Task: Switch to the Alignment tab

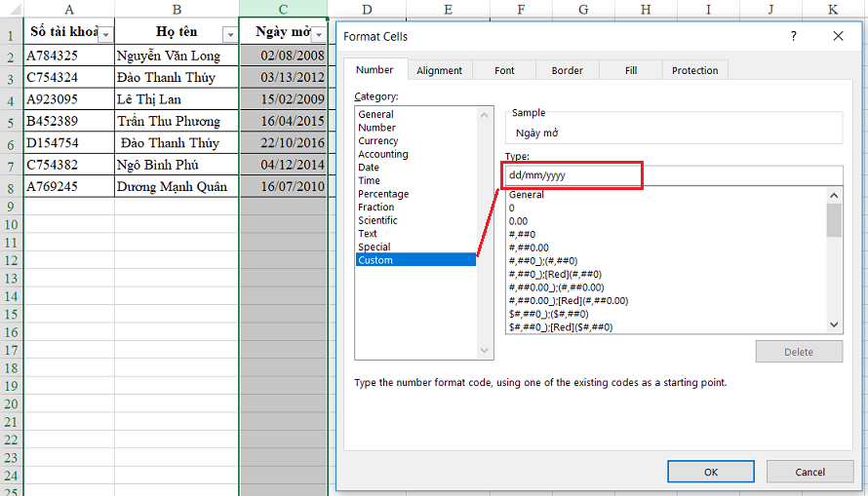Action: tap(439, 70)
